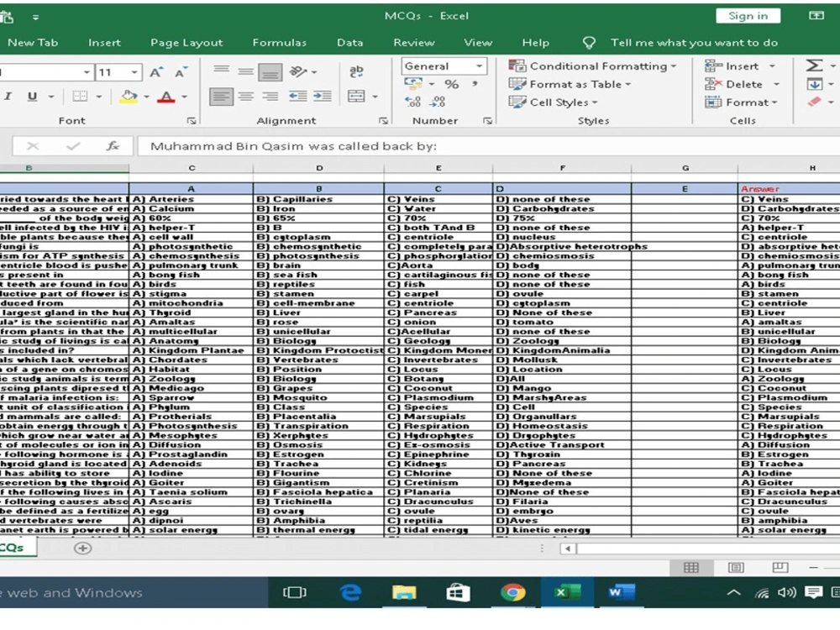Switch to the View tab
Viewport: 840px width, 630px height.
point(478,42)
